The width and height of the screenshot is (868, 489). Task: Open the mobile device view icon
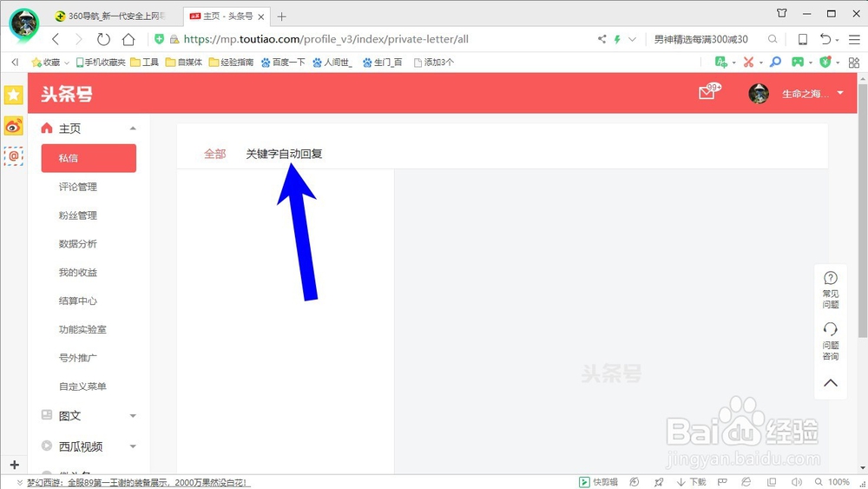[802, 39]
